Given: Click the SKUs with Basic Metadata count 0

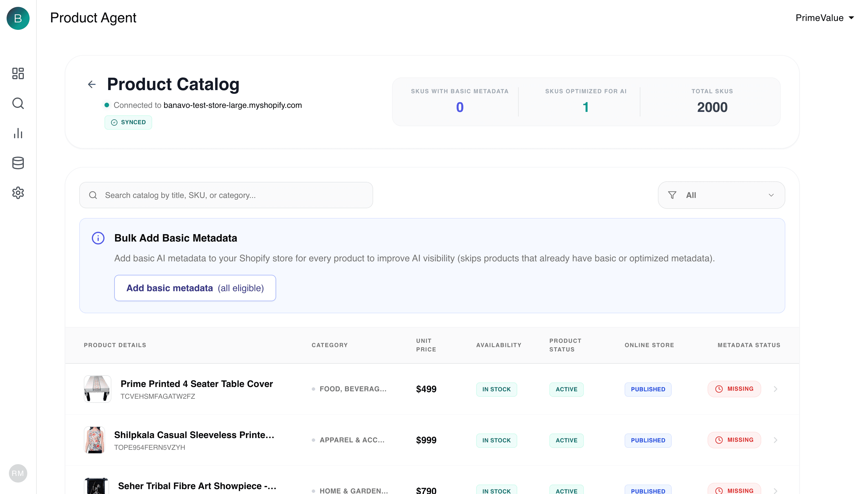Looking at the screenshot, I should (x=460, y=107).
